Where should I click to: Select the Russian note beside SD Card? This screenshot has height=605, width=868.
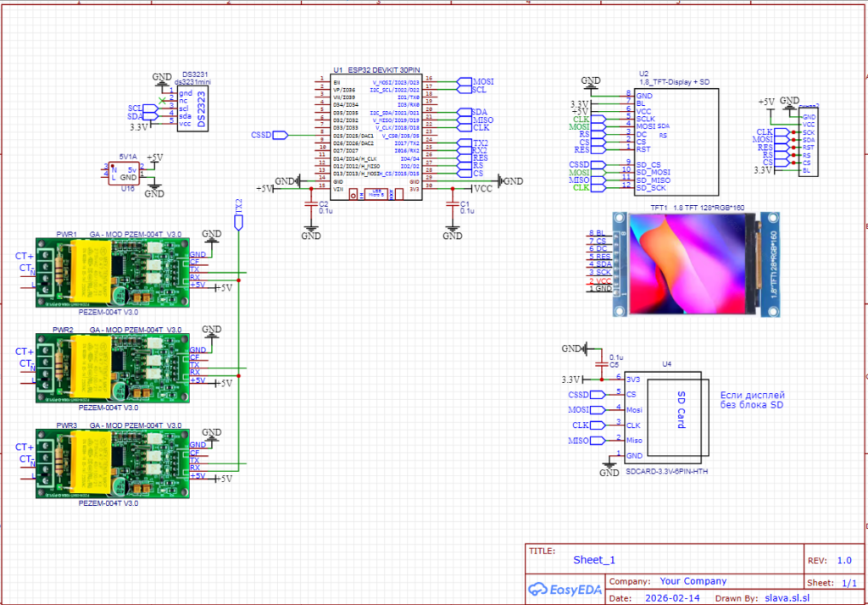(x=752, y=401)
